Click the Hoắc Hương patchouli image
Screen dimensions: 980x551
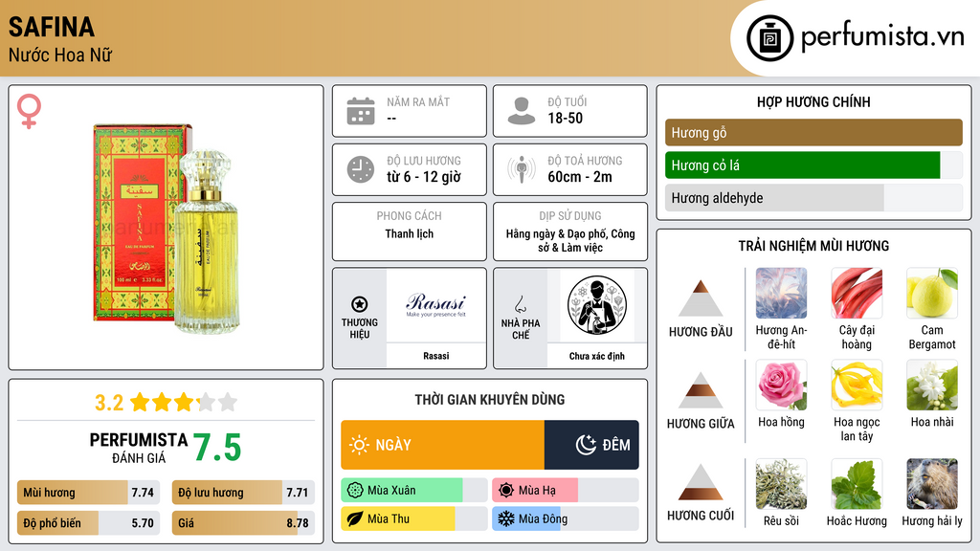pos(857,484)
